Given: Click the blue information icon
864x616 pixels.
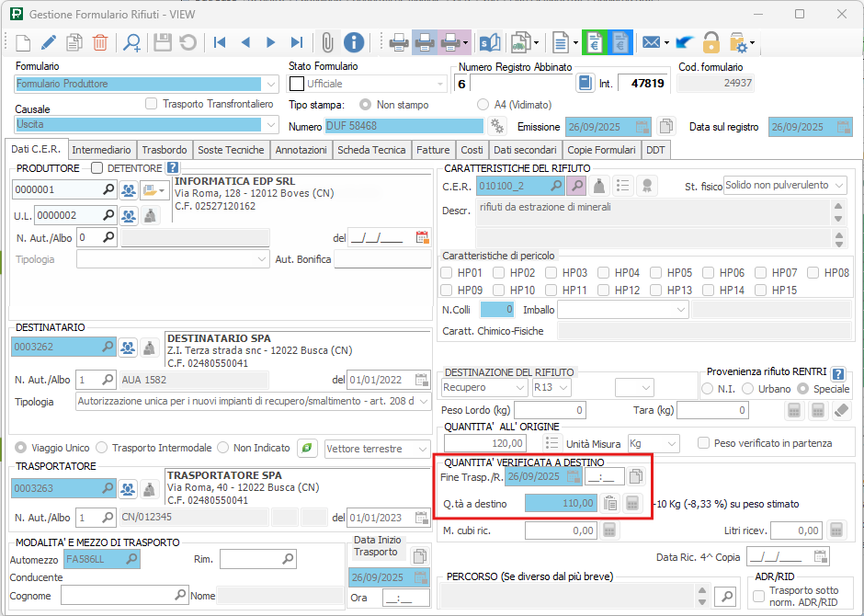Looking at the screenshot, I should pyautogui.click(x=354, y=42).
